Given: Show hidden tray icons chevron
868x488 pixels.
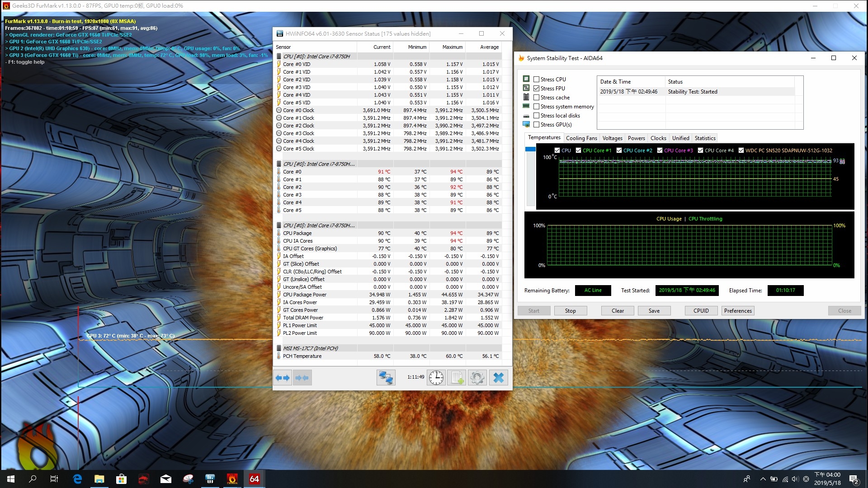Looking at the screenshot, I should (763, 479).
